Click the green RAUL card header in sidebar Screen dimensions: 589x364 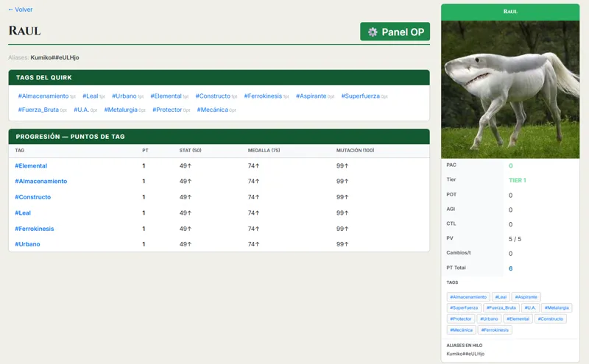[510, 12]
